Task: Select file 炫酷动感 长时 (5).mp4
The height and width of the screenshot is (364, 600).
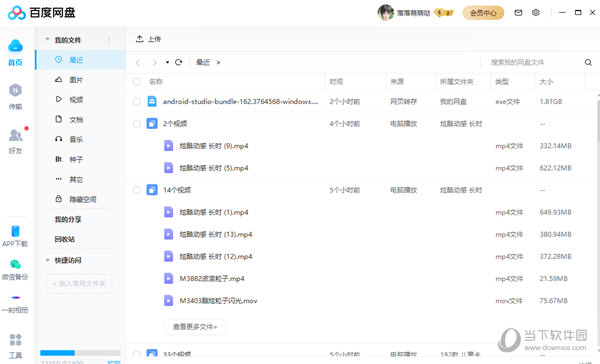Action: tap(214, 168)
